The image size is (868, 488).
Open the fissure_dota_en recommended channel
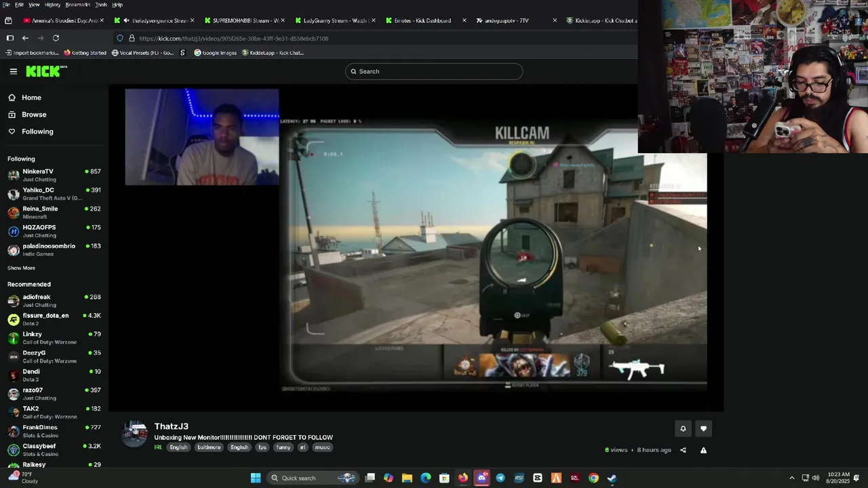[54, 319]
